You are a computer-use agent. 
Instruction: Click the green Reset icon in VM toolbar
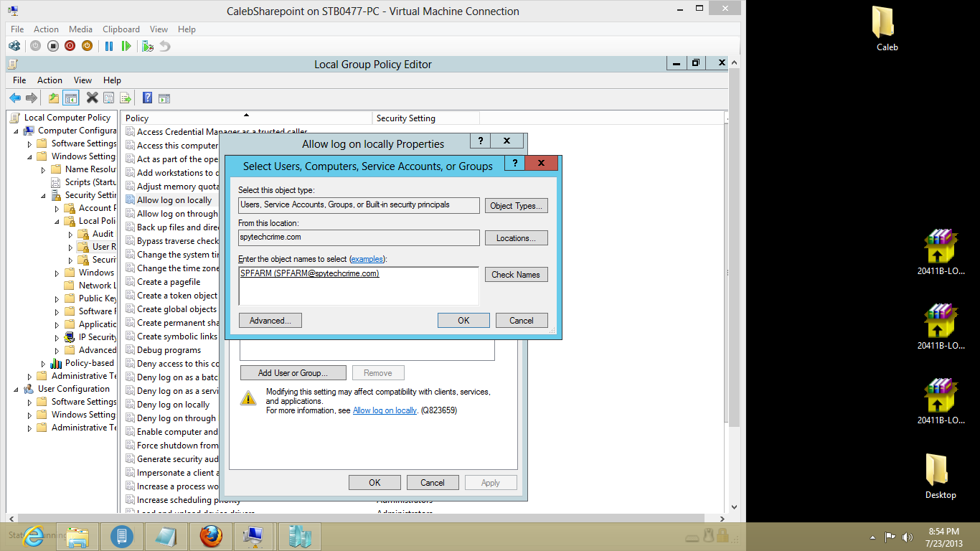[126, 46]
